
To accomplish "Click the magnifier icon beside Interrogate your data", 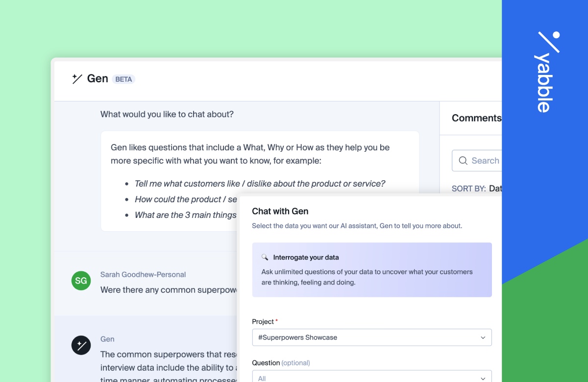I will pos(265,257).
